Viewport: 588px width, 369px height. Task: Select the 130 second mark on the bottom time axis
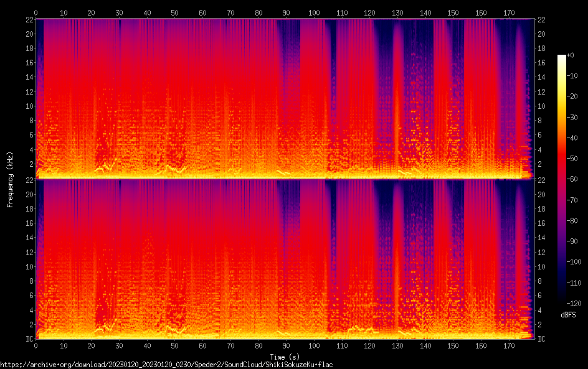click(397, 345)
